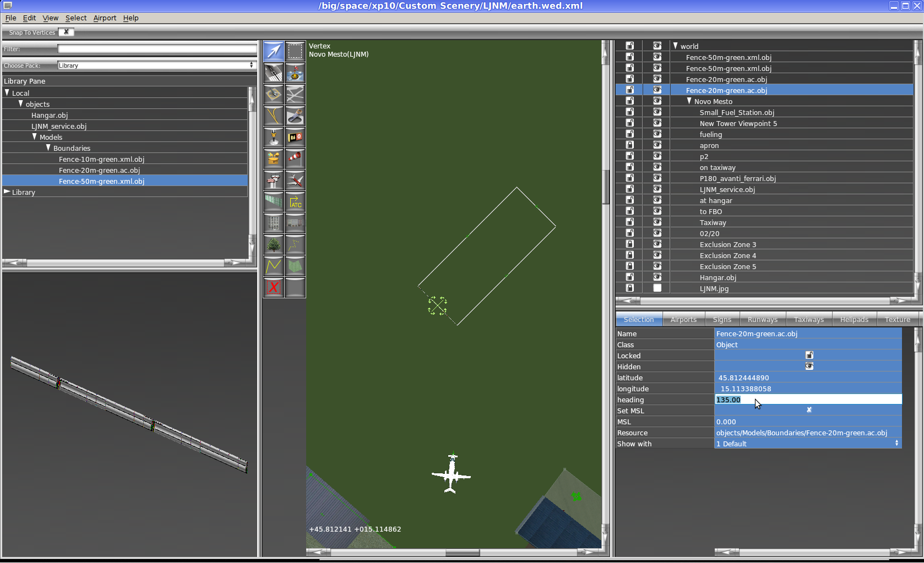Viewport: 924px width, 563px height.
Task: Choose the Runway creation tool
Action: pyautogui.click(x=273, y=73)
